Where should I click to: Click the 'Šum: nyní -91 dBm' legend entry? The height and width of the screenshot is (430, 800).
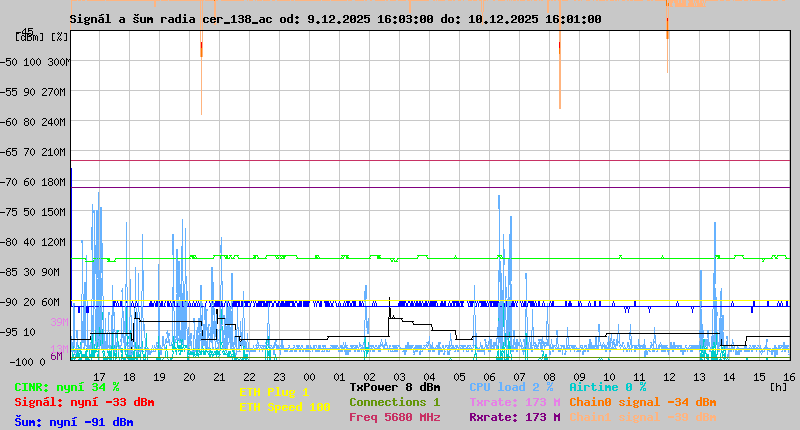click(x=74, y=422)
